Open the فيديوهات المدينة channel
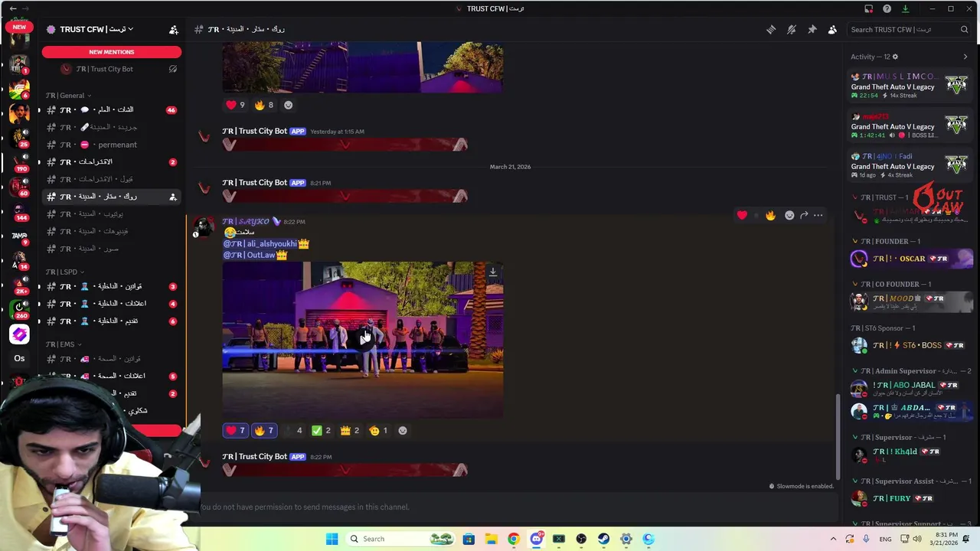Screen dimensions: 980x551 (x=112, y=231)
